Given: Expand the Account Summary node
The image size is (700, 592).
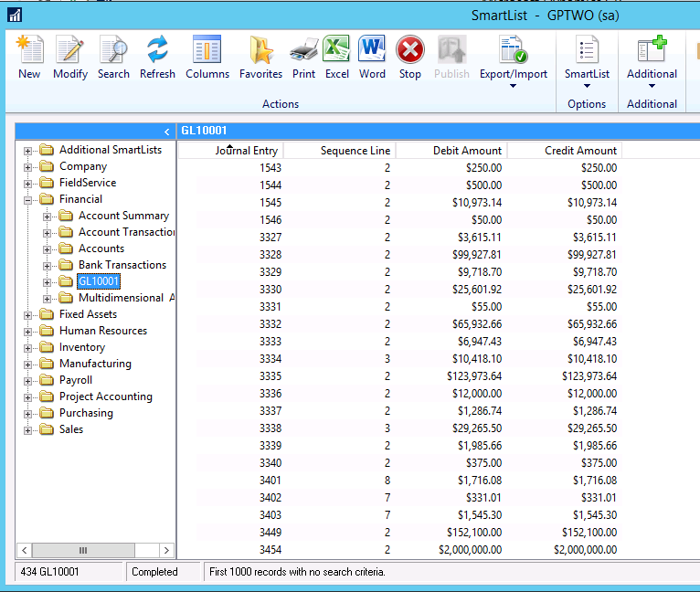Looking at the screenshot, I should [x=47, y=217].
